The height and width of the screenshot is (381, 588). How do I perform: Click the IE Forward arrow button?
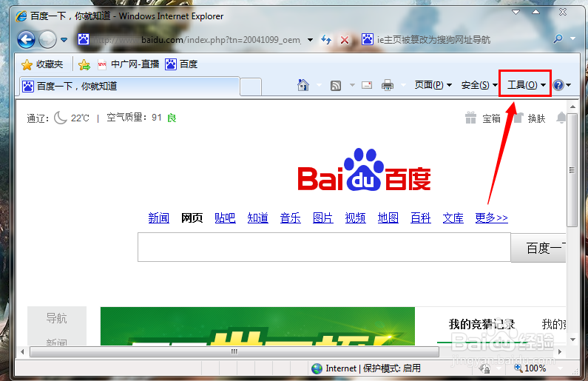[47, 39]
